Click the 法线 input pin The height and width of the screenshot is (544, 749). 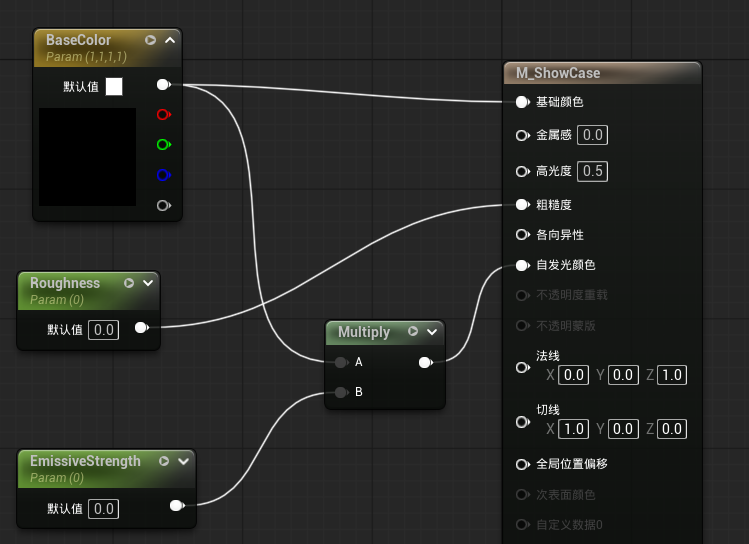(x=523, y=367)
